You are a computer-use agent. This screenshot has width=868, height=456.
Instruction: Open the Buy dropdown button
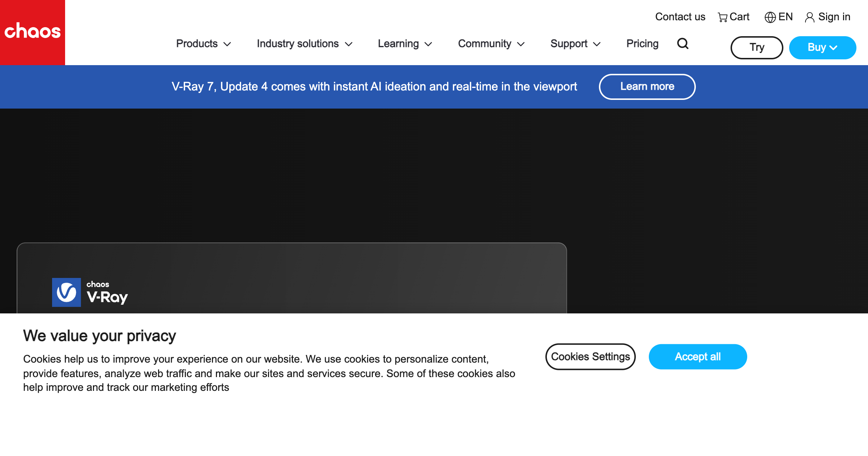[822, 47]
